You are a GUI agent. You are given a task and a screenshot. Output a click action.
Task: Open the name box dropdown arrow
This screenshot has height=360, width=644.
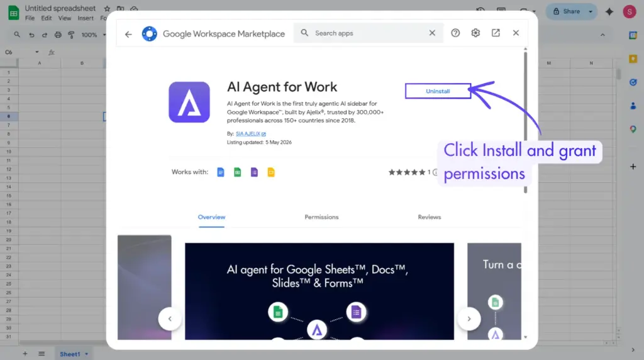tap(37, 52)
